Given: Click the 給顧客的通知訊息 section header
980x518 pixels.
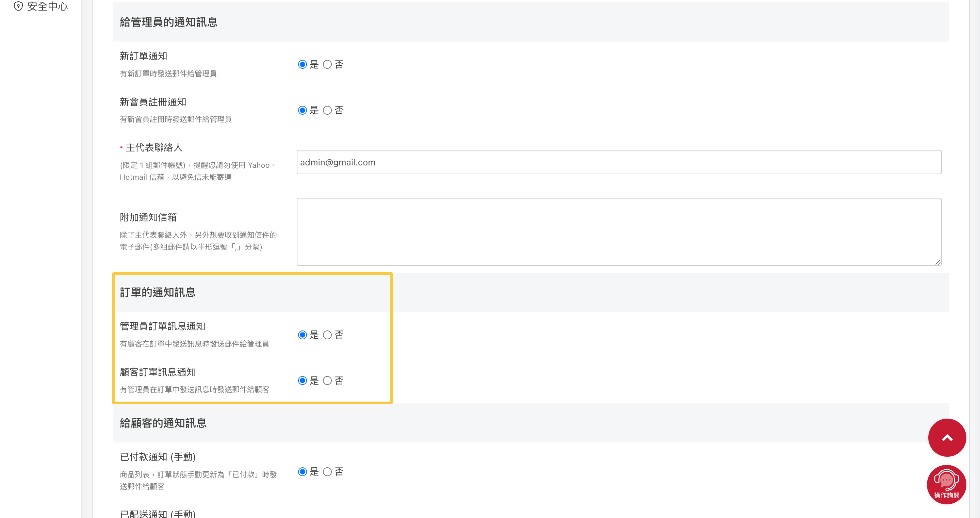Looking at the screenshot, I should coord(163,423).
